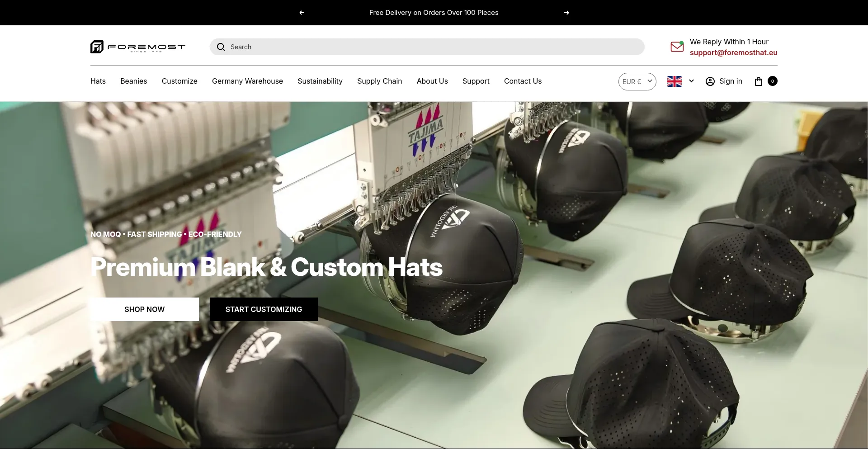
Task: Expand the language selector chevron
Action: 691,81
